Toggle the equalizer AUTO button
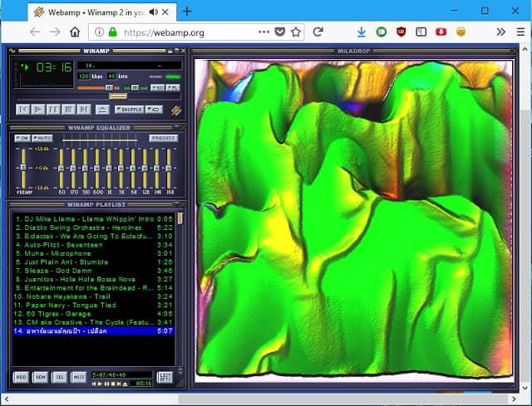Image resolution: width=532 pixels, height=406 pixels. (x=42, y=139)
